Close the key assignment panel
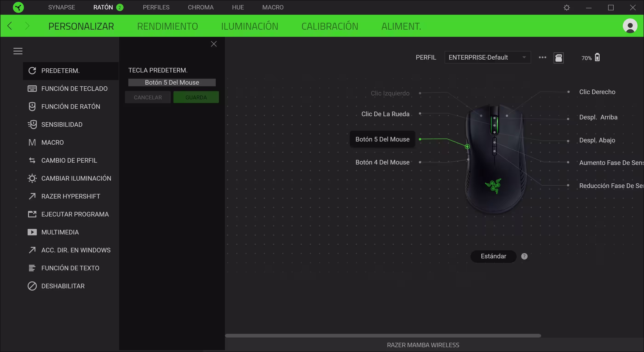644x352 pixels. coord(213,44)
